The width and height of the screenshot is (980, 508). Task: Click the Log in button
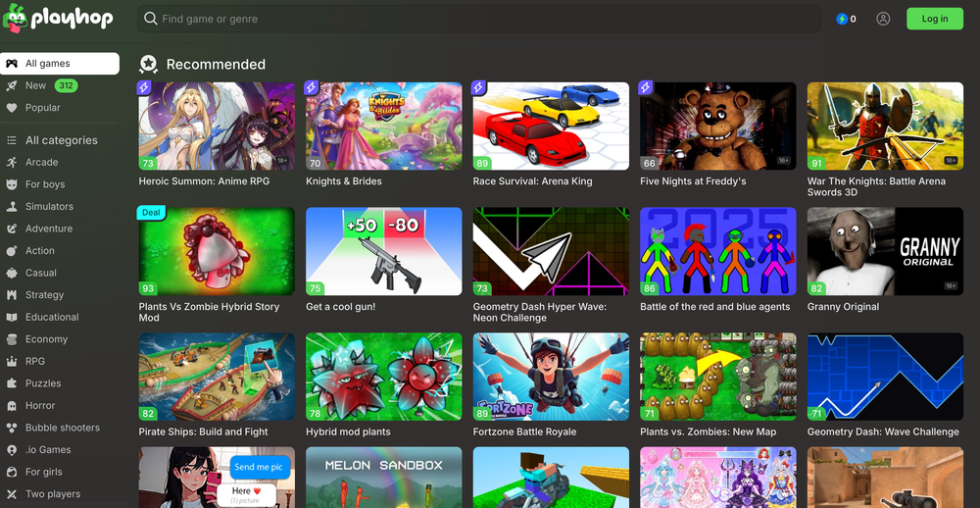pyautogui.click(x=934, y=19)
